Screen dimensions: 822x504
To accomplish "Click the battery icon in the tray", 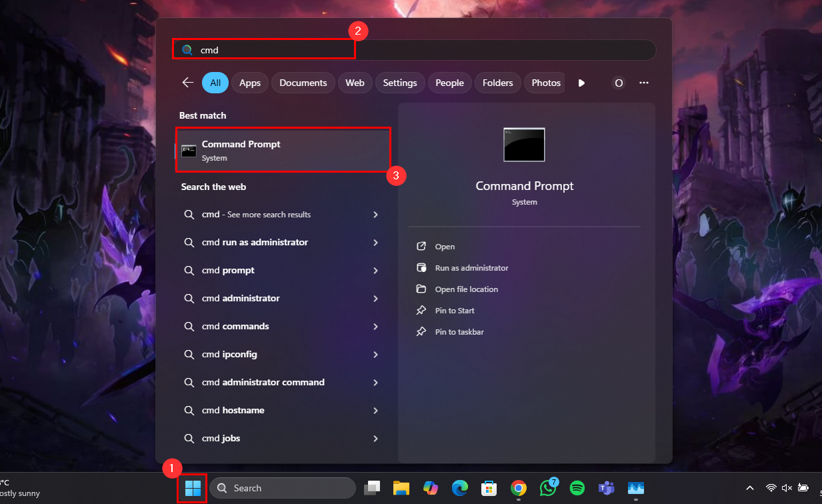I will point(803,488).
